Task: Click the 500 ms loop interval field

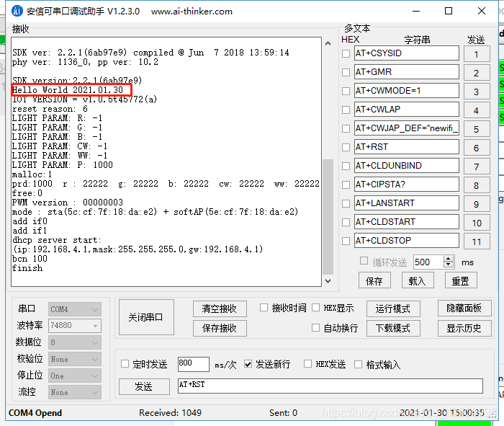Action: point(428,262)
